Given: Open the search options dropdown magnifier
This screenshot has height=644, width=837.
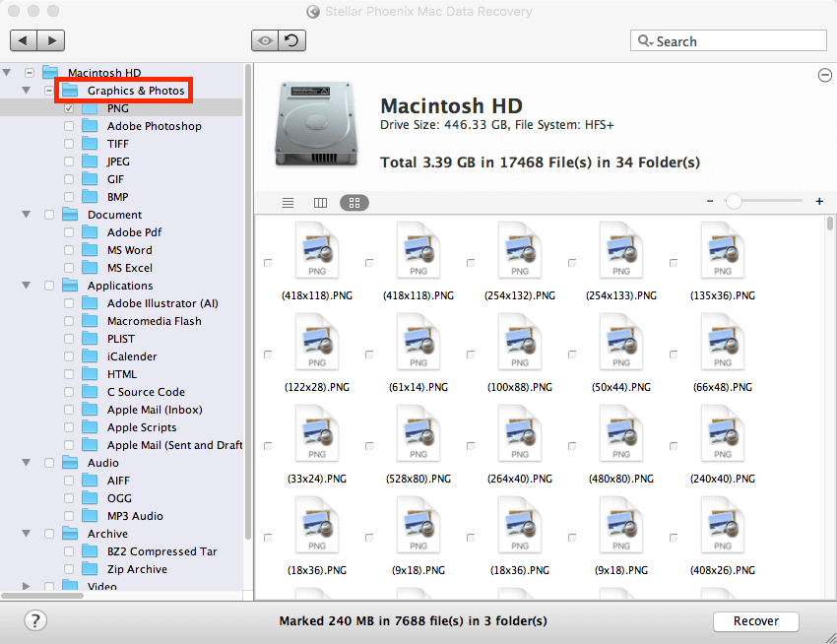Looking at the screenshot, I should click(x=645, y=41).
